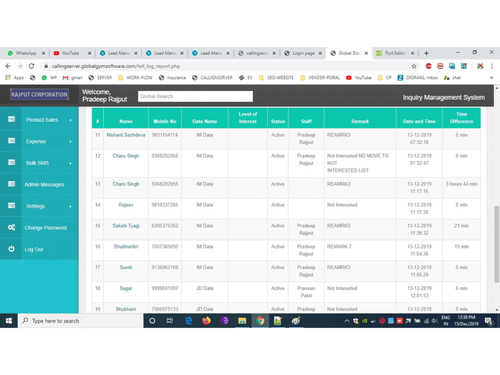
Task: Open the Chrome three-dot menu
Action: point(492,66)
